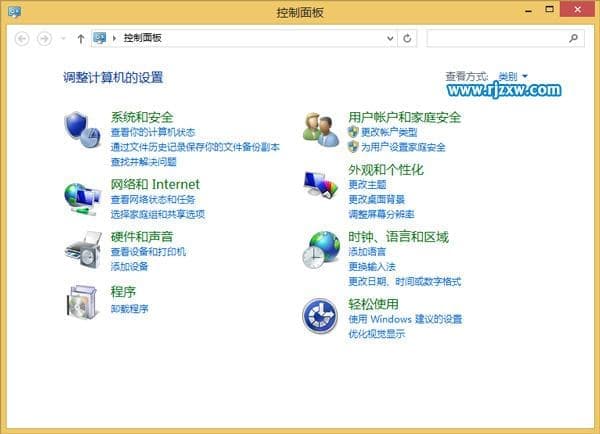Maximize the 控制面板 window

549,10
